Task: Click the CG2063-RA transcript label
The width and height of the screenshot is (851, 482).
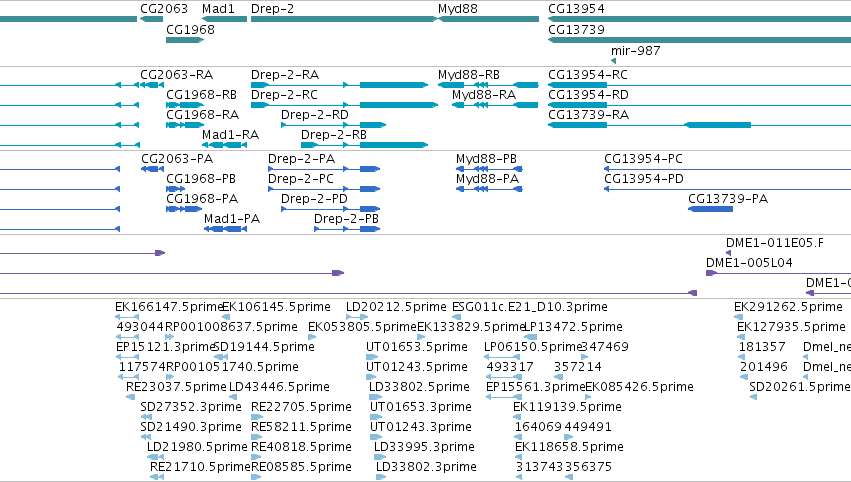Action: tap(176, 75)
